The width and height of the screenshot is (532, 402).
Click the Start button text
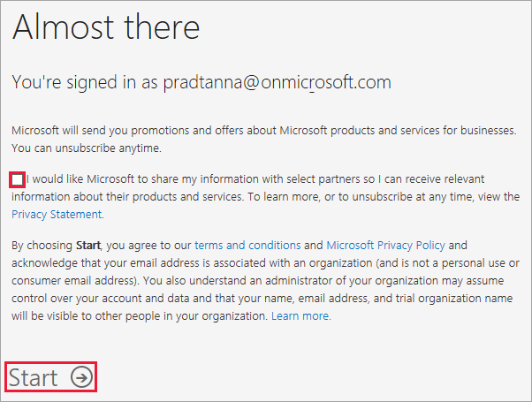tap(33, 377)
